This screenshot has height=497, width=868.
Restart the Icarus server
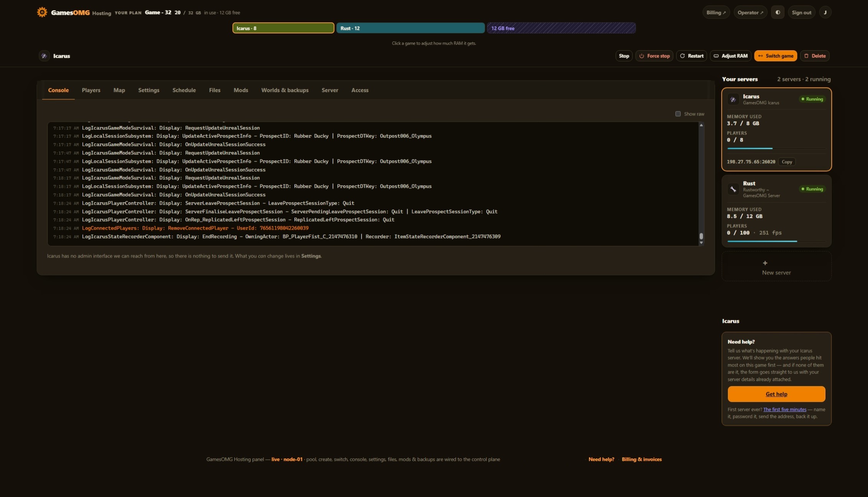point(691,56)
